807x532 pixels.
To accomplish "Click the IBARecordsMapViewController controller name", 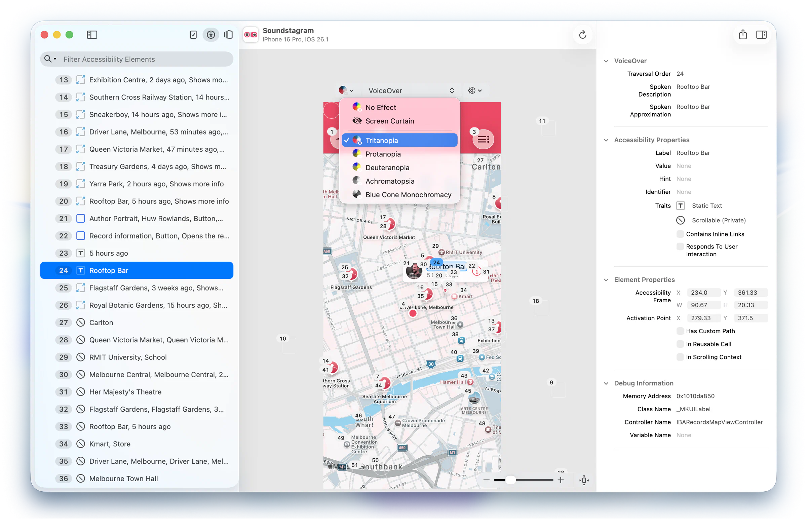I will (x=719, y=422).
